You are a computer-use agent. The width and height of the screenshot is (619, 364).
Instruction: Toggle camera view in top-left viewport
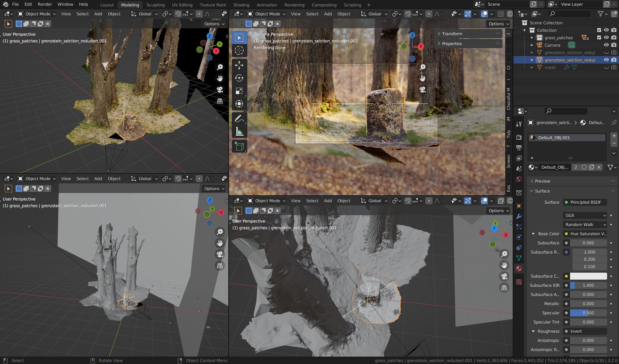[220, 90]
